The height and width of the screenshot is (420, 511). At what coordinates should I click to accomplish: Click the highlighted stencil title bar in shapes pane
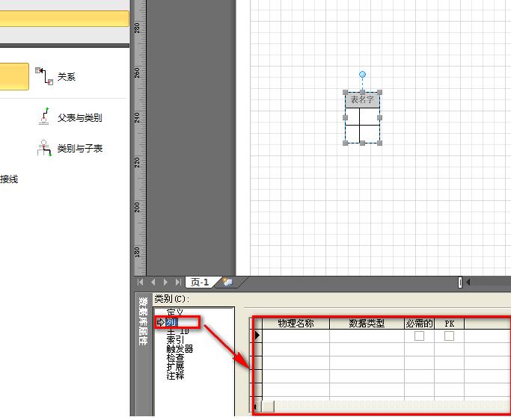[64, 19]
